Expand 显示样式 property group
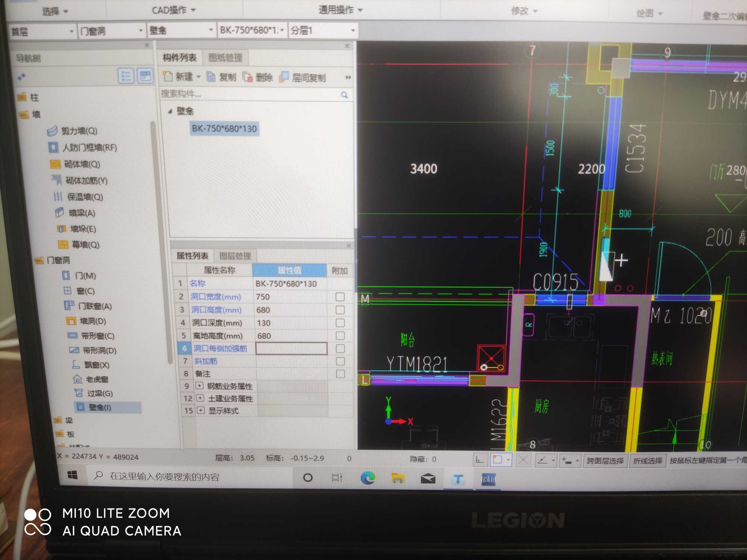The width and height of the screenshot is (747, 560). coord(201,410)
